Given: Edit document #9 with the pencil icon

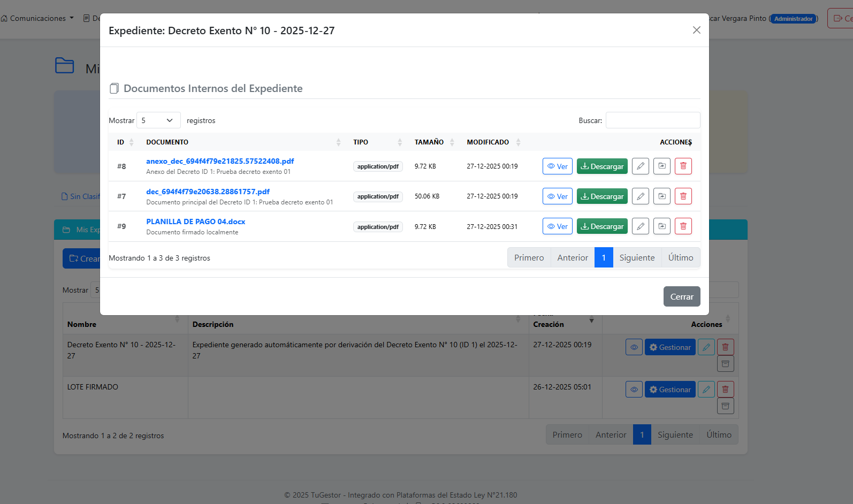Looking at the screenshot, I should (x=640, y=226).
